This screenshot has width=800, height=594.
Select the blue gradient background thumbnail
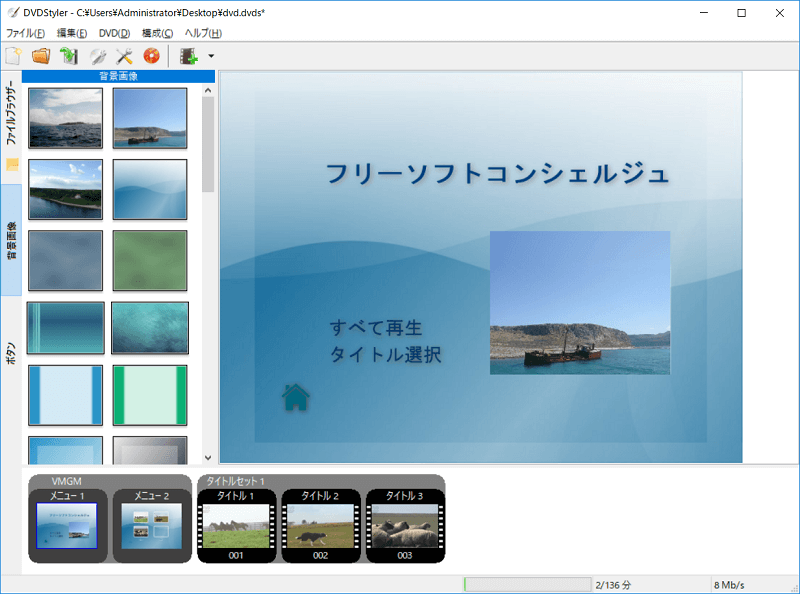pos(149,189)
